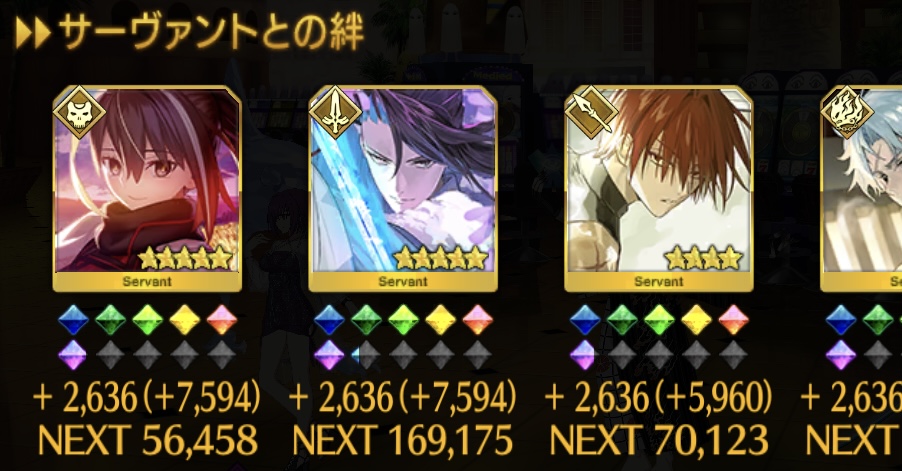Click the blue bond gem under first servant
The width and height of the screenshot is (902, 471).
(x=74, y=320)
